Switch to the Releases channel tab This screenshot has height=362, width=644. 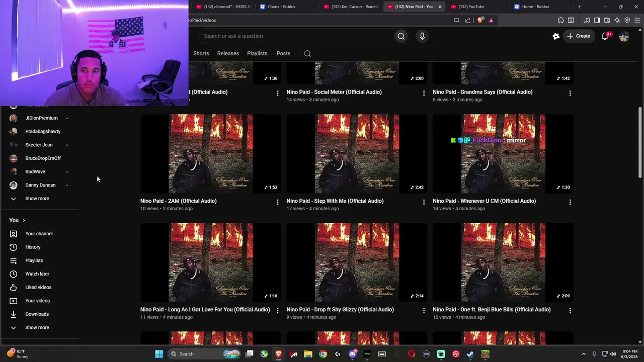point(228,53)
